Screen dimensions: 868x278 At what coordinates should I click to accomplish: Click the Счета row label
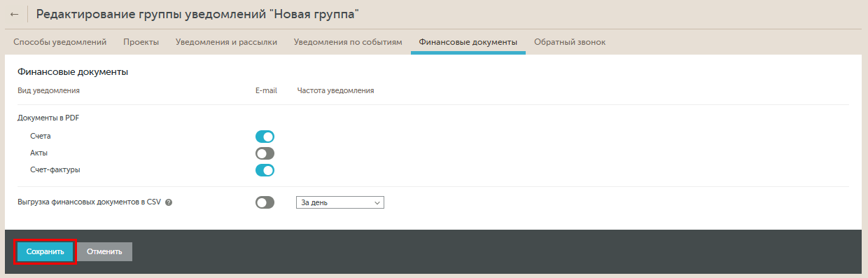(x=41, y=137)
